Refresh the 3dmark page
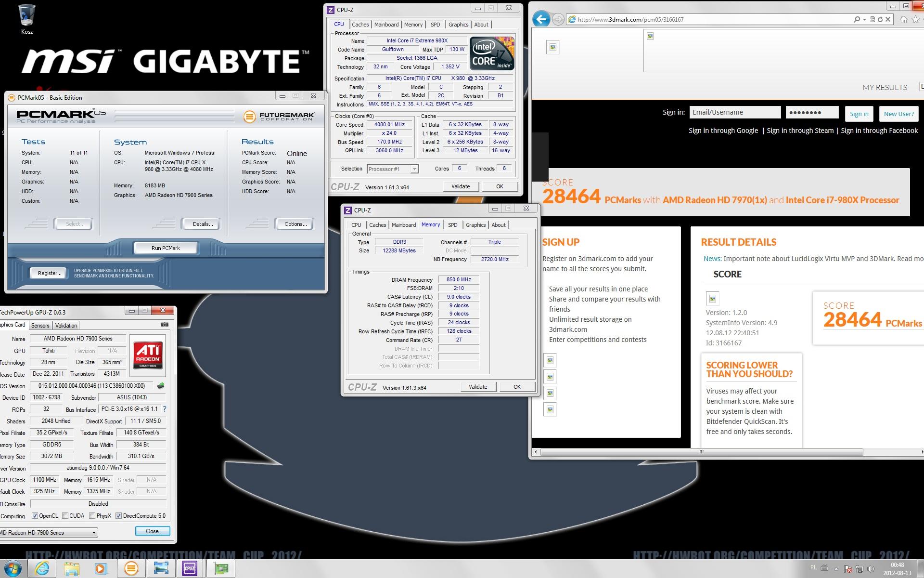 (x=880, y=19)
